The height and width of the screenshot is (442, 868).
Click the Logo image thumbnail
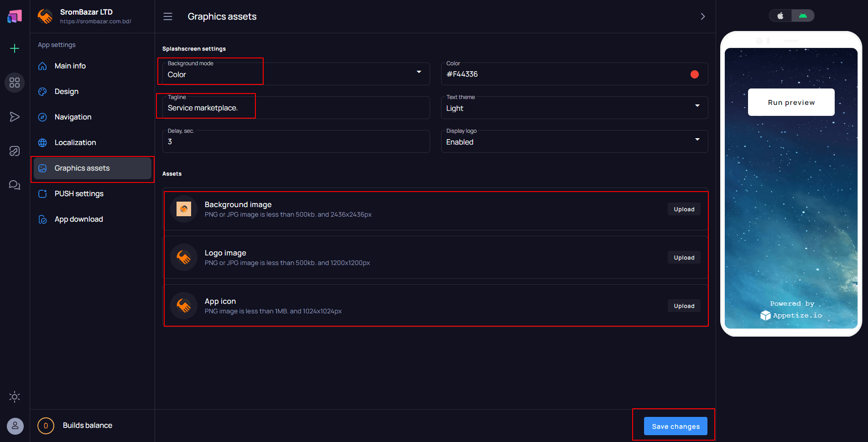(184, 257)
